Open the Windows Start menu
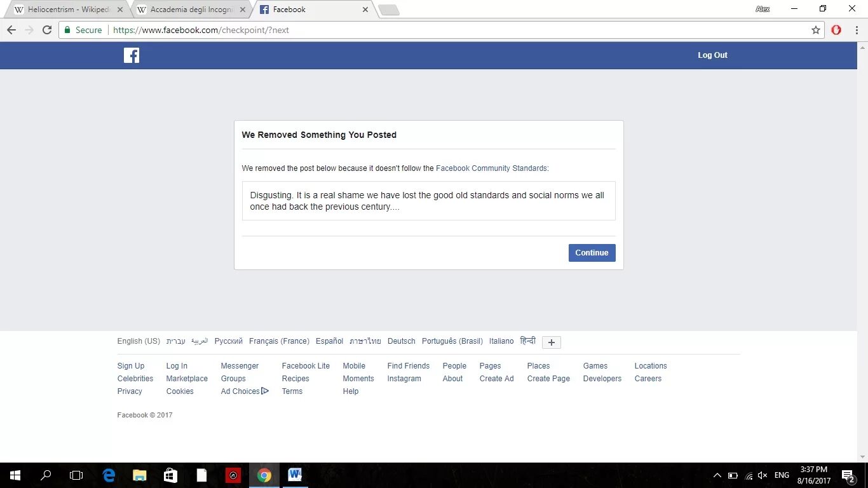868x488 pixels. tap(15, 475)
